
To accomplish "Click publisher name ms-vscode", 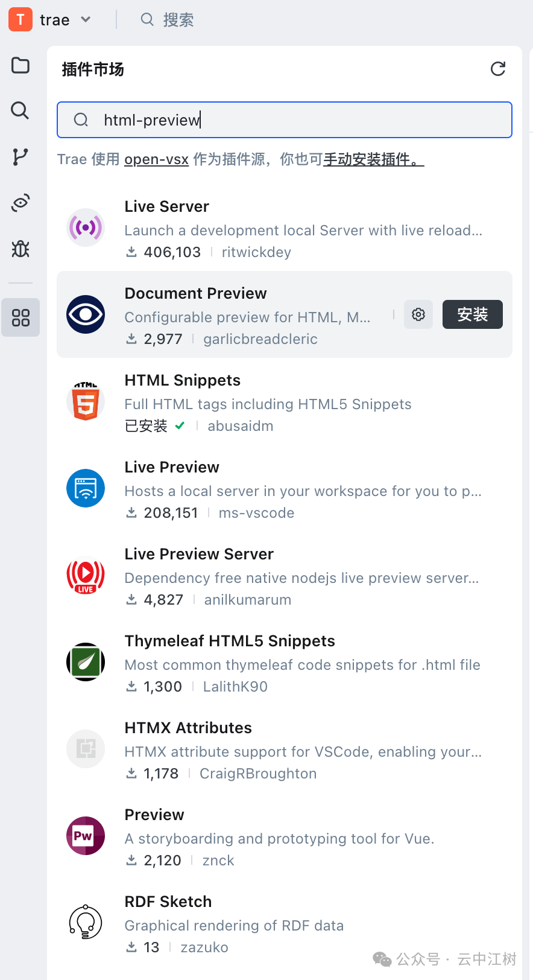I will [256, 513].
